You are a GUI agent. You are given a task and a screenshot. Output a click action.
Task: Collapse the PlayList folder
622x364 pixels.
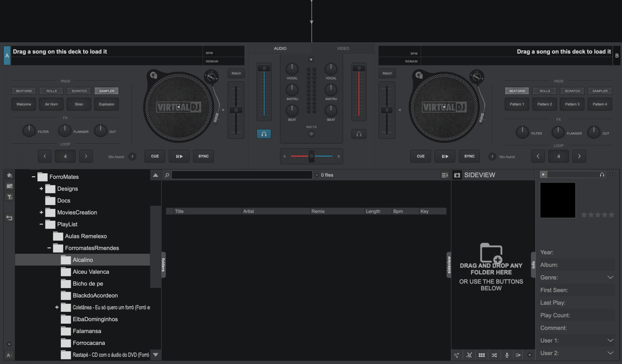pos(41,224)
